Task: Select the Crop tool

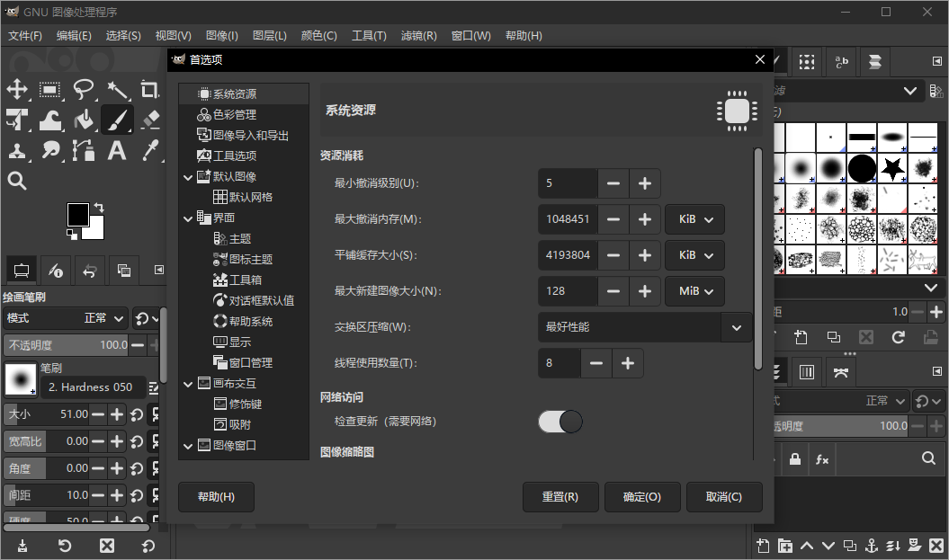Action: click(x=149, y=90)
